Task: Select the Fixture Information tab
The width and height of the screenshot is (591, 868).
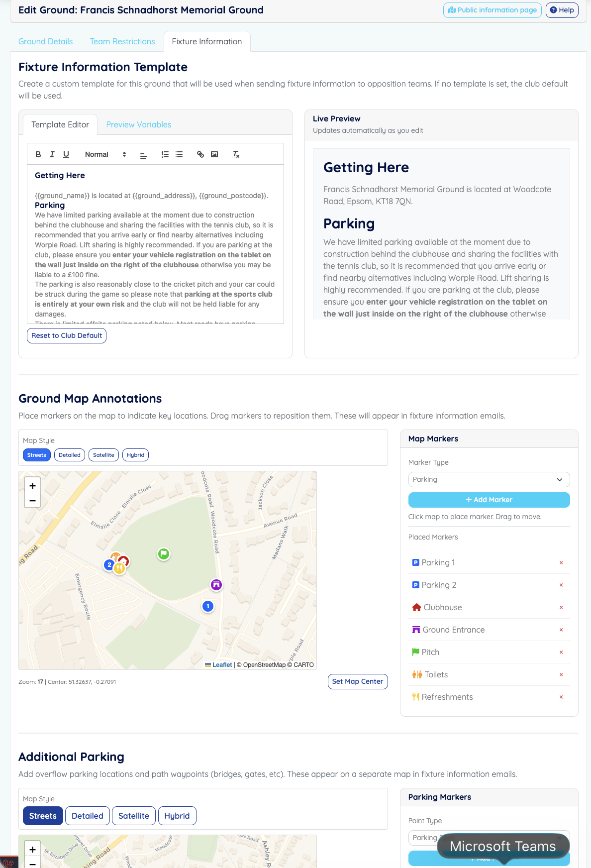Action: point(207,41)
